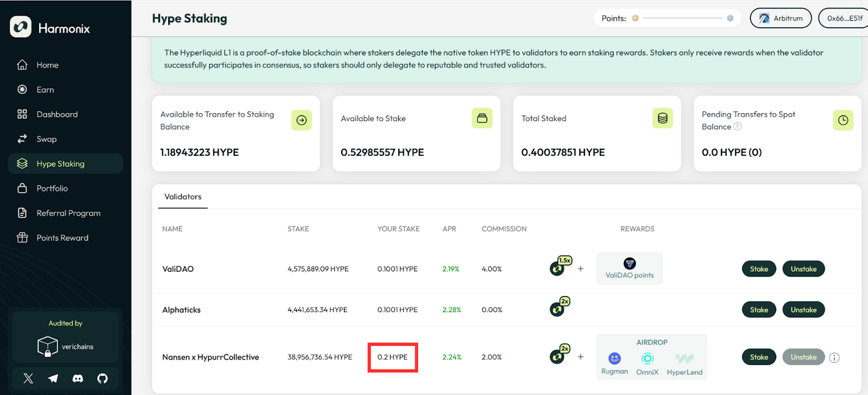Open the Arbitrum network selector
Screen dimensions: 868x395
point(780,18)
